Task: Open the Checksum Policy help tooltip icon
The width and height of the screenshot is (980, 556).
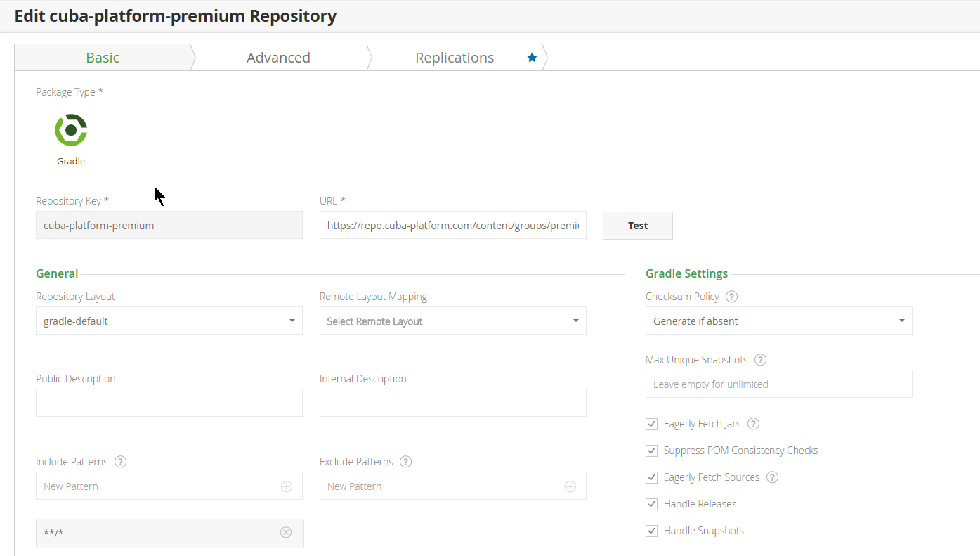Action: (x=731, y=297)
